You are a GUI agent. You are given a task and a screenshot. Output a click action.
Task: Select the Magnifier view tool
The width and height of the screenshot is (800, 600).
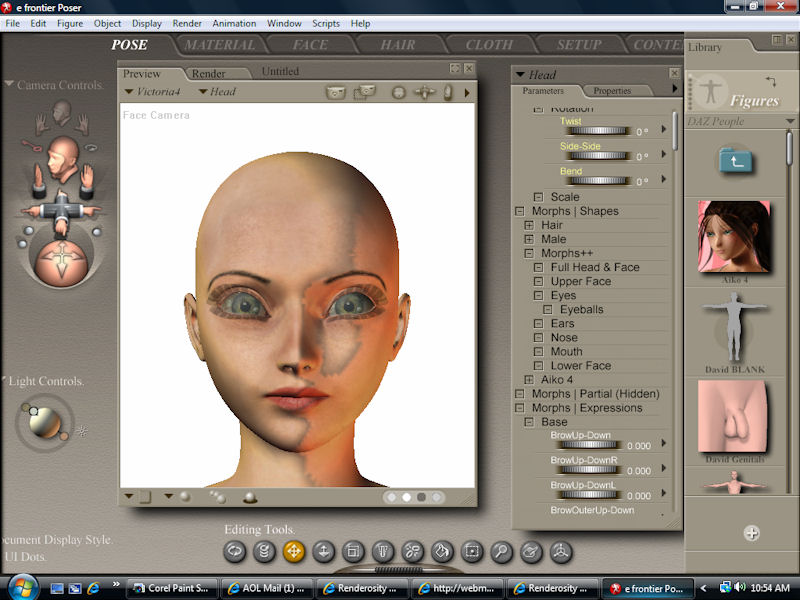pyautogui.click(x=502, y=550)
